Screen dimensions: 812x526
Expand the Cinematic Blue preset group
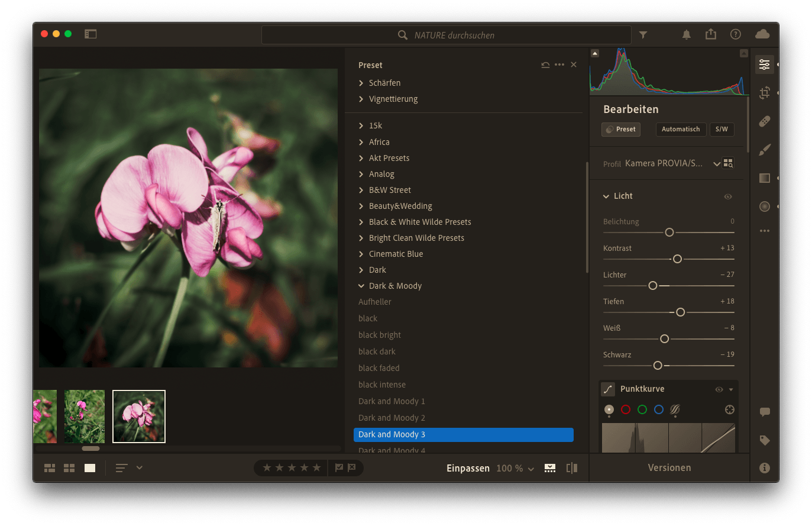[396, 254]
